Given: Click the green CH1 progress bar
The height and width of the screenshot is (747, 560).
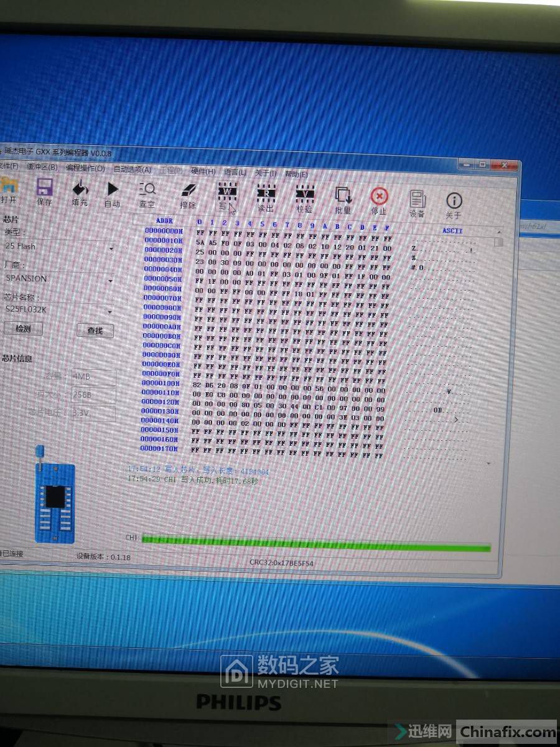Looking at the screenshot, I should 316,543.
